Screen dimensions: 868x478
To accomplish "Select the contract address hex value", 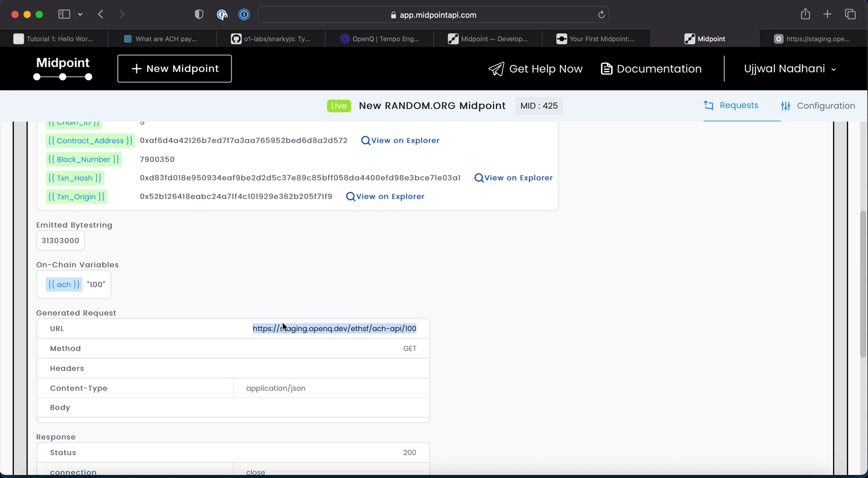I will [243, 140].
